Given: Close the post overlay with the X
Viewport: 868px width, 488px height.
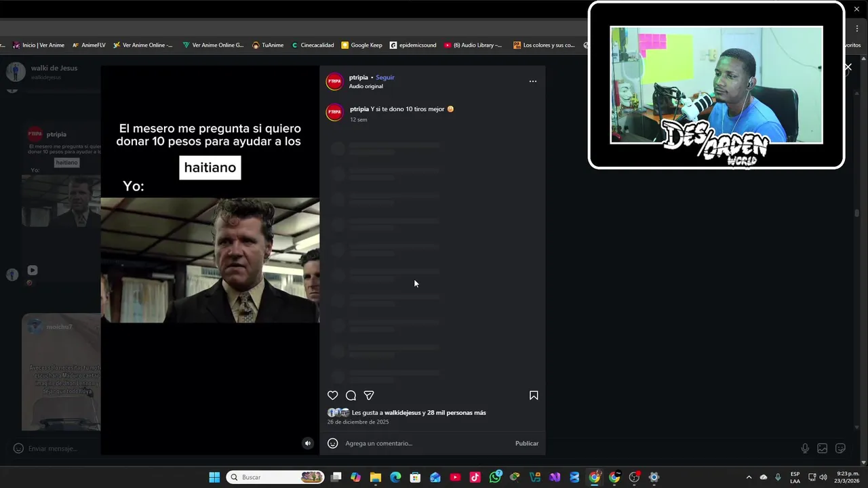Looking at the screenshot, I should (x=848, y=67).
